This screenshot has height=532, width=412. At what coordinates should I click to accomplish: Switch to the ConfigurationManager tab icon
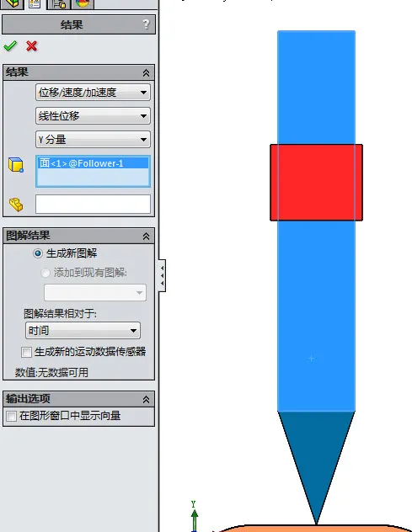point(59,4)
